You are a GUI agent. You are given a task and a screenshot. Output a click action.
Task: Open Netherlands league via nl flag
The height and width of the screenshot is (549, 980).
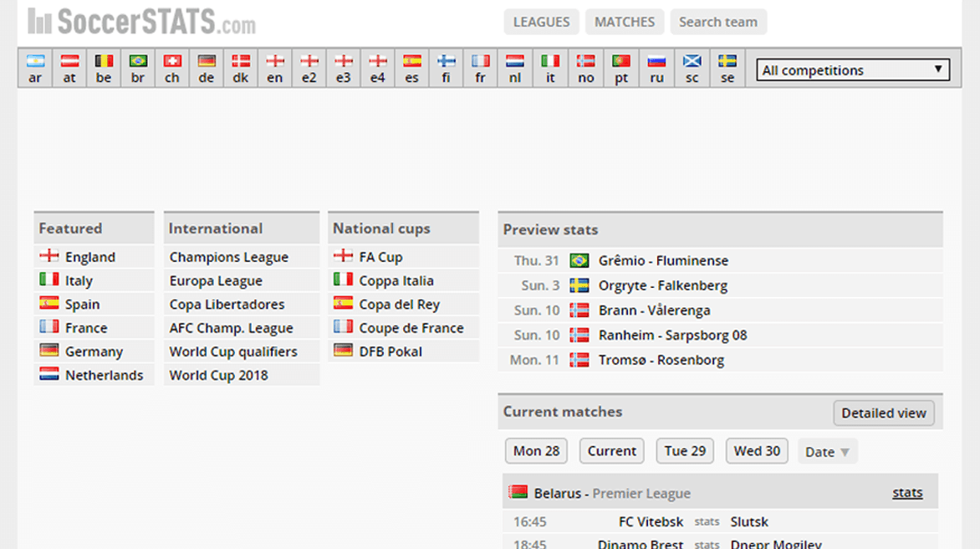pos(515,68)
